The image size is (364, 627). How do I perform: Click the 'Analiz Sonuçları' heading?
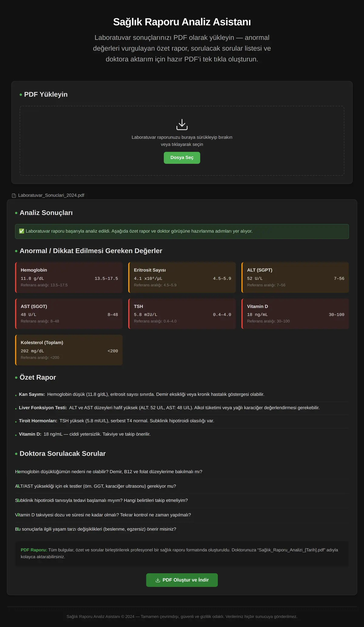(46, 213)
